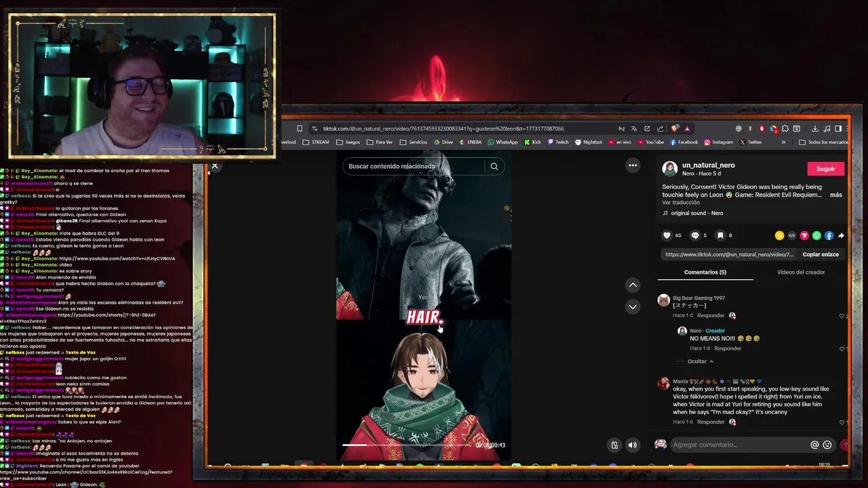The width and height of the screenshot is (868, 488).
Task: Open Big Bear Gaming 1997 commenter avatar
Action: (663, 300)
